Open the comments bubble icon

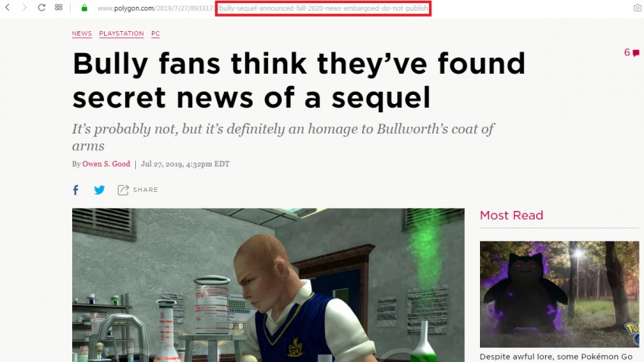point(636,52)
